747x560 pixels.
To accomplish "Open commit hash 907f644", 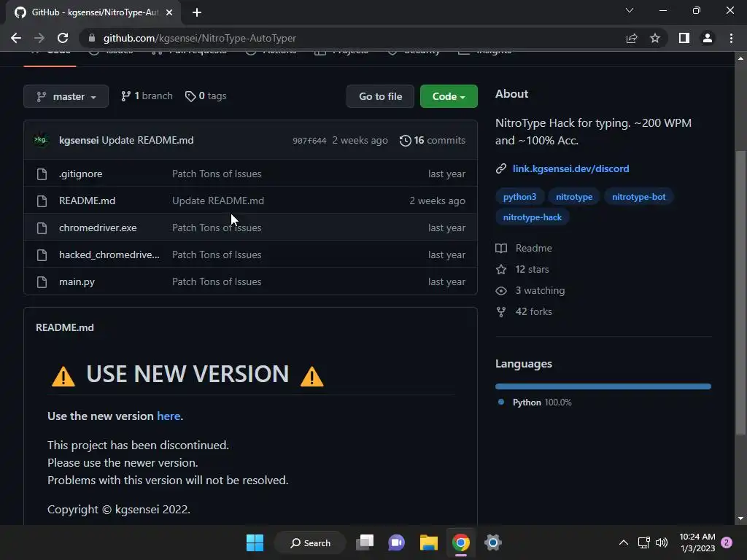I will (309, 141).
